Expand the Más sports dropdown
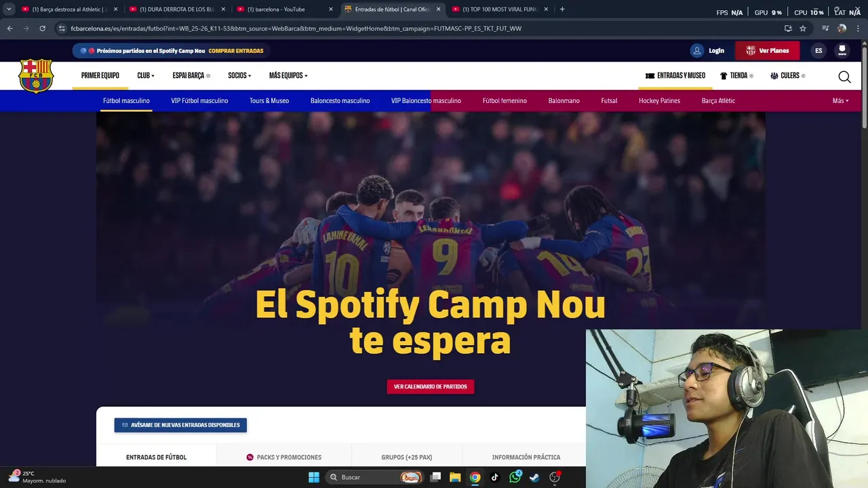 [x=840, y=101]
